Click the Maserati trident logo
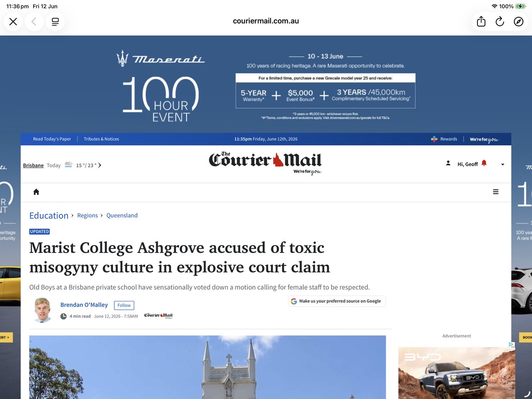Screen dimensions: 532x399 [122, 58]
